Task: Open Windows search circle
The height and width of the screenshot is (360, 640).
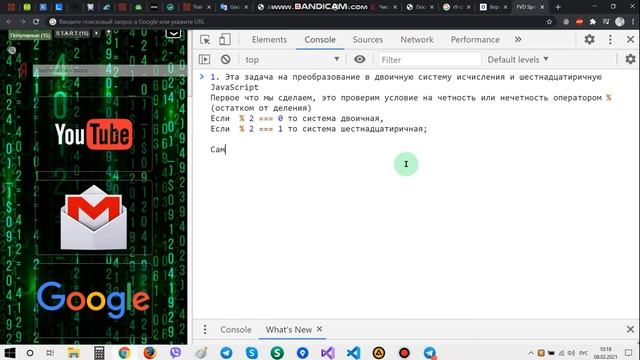Action: tap(30, 353)
